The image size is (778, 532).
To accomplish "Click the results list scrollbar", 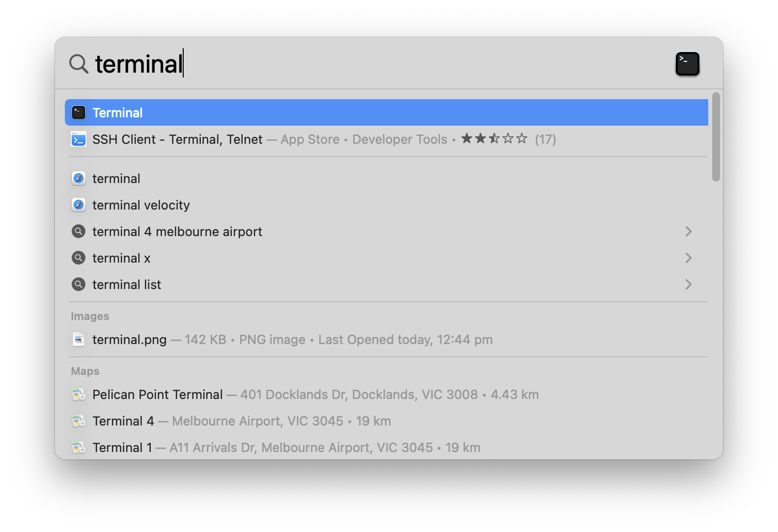I will [x=716, y=137].
